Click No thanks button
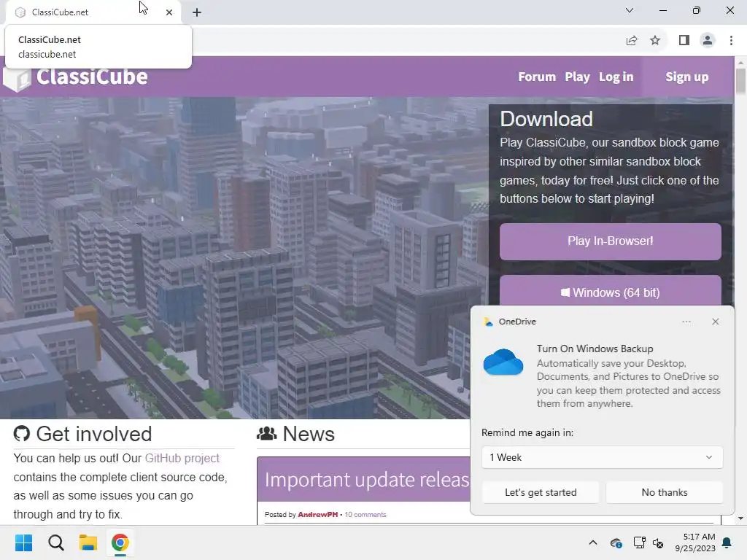Screen dimensions: 747x560 tap(664, 492)
